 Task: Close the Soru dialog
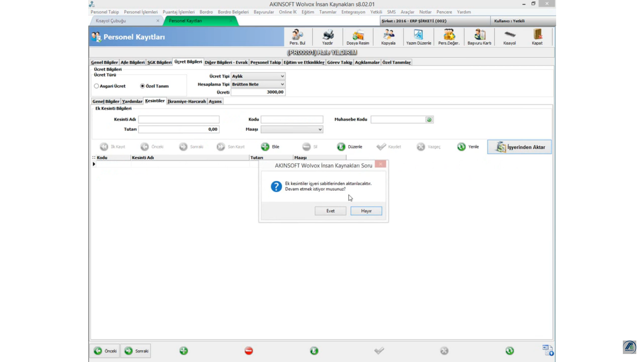tap(380, 164)
